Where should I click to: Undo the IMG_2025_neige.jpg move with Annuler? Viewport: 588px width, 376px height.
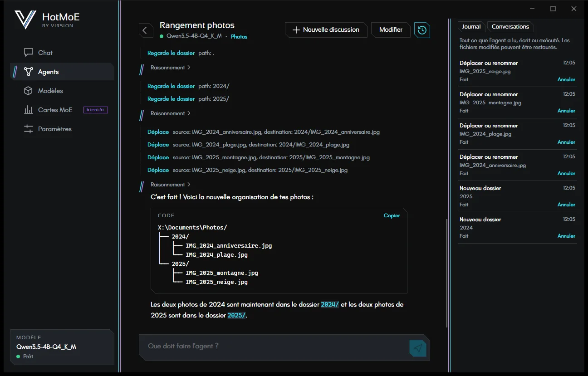(x=566, y=79)
